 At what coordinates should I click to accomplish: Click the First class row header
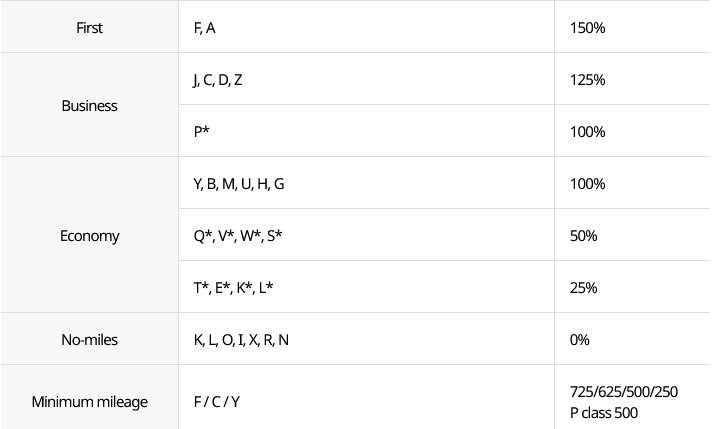coord(90,26)
